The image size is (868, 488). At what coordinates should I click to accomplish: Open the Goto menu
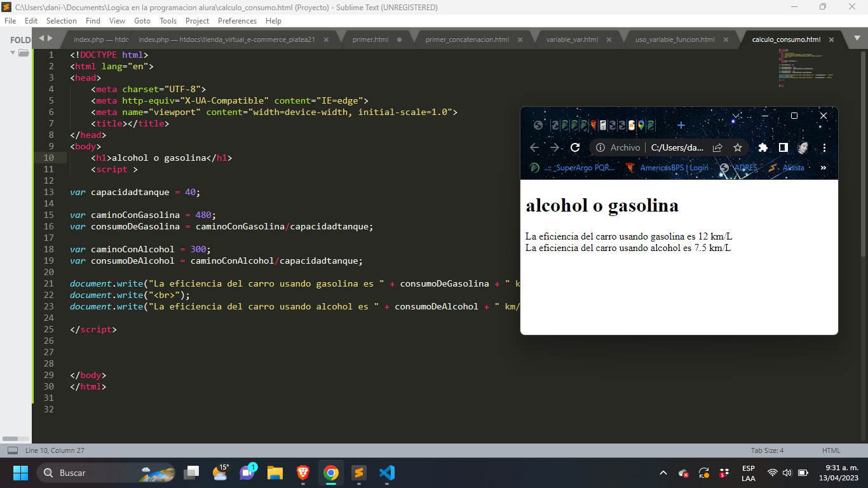tap(142, 21)
